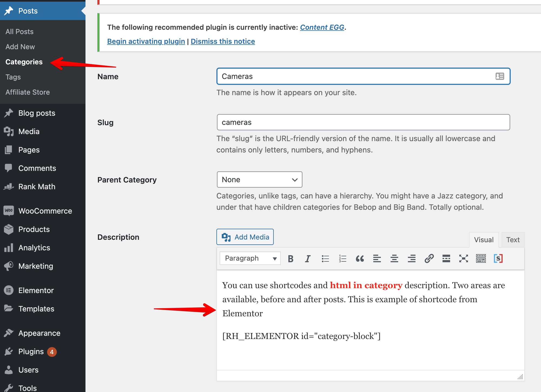Apply bold formatting in the description editor
541x392 pixels.
tap(290, 258)
